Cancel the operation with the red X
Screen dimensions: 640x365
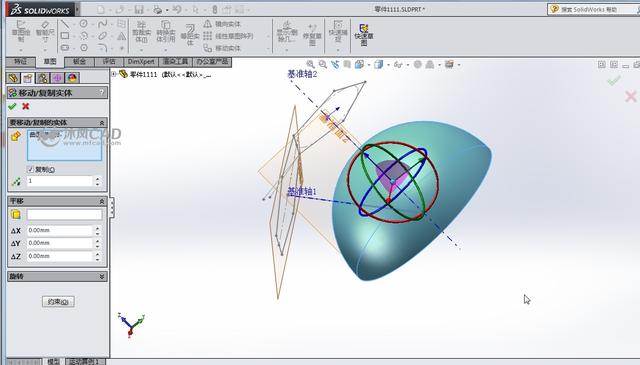click(26, 106)
